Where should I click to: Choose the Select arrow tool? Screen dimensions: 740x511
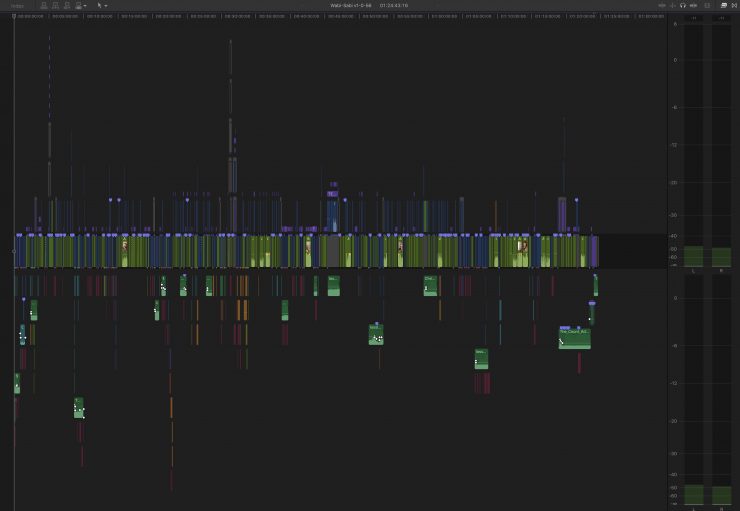pyautogui.click(x=99, y=5)
